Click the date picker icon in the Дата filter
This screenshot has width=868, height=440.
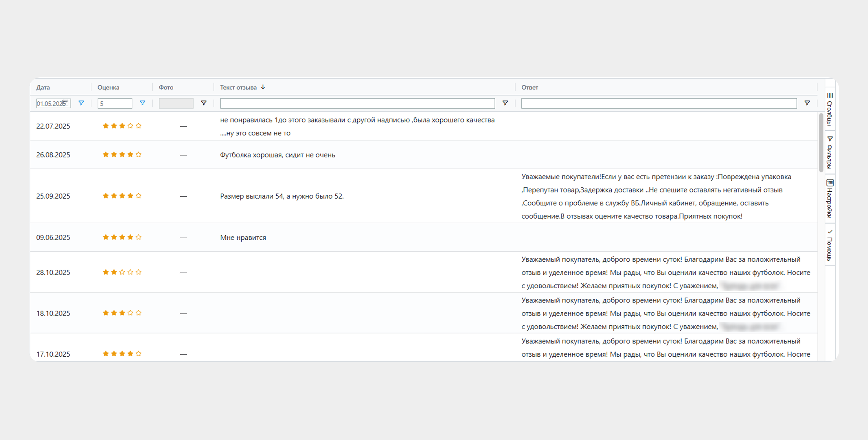[x=66, y=102]
